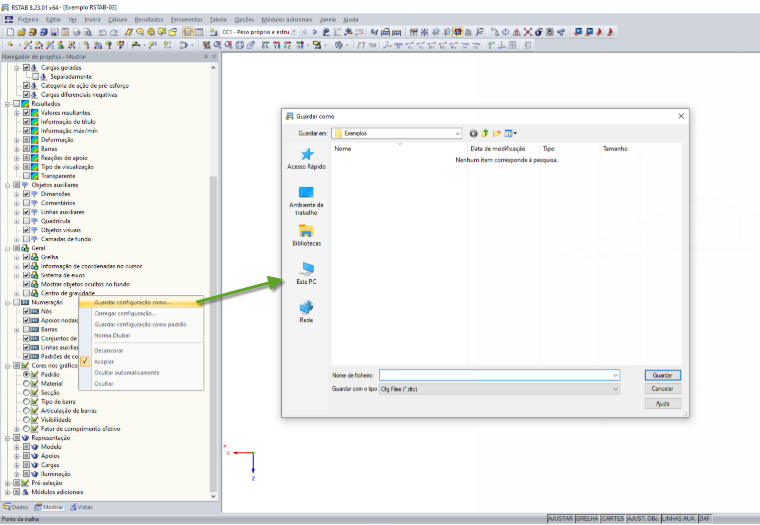
Task: Toggle the Objetos visuais checkbox
Action: tap(27, 230)
